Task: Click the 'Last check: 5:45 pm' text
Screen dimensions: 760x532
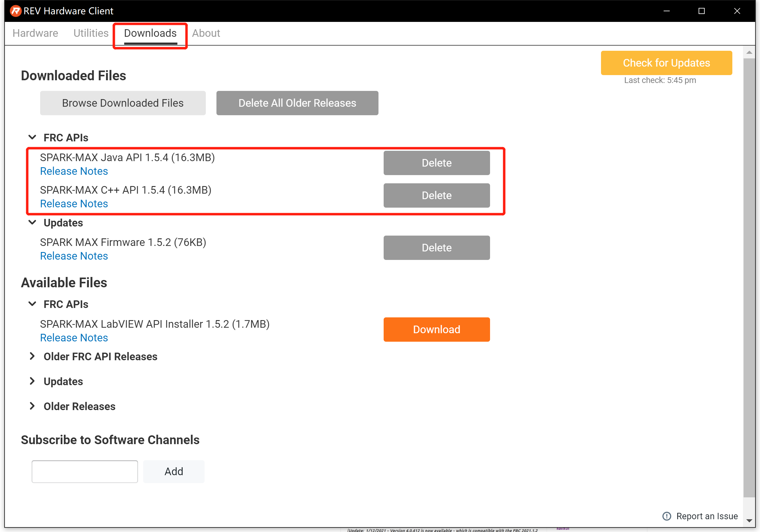Action: 660,80
